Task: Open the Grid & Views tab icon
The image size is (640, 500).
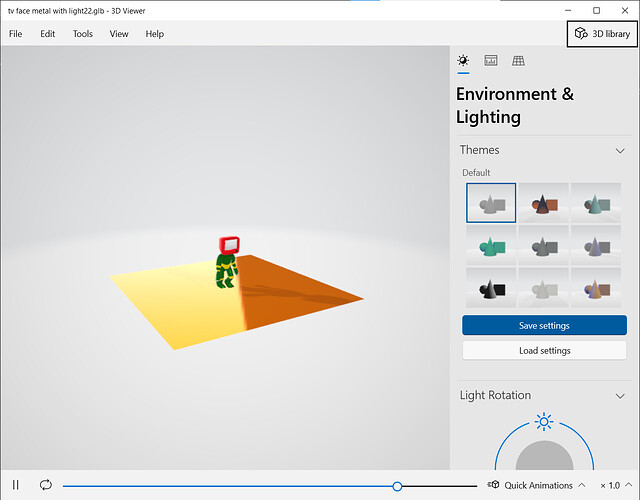Action: tap(518, 61)
